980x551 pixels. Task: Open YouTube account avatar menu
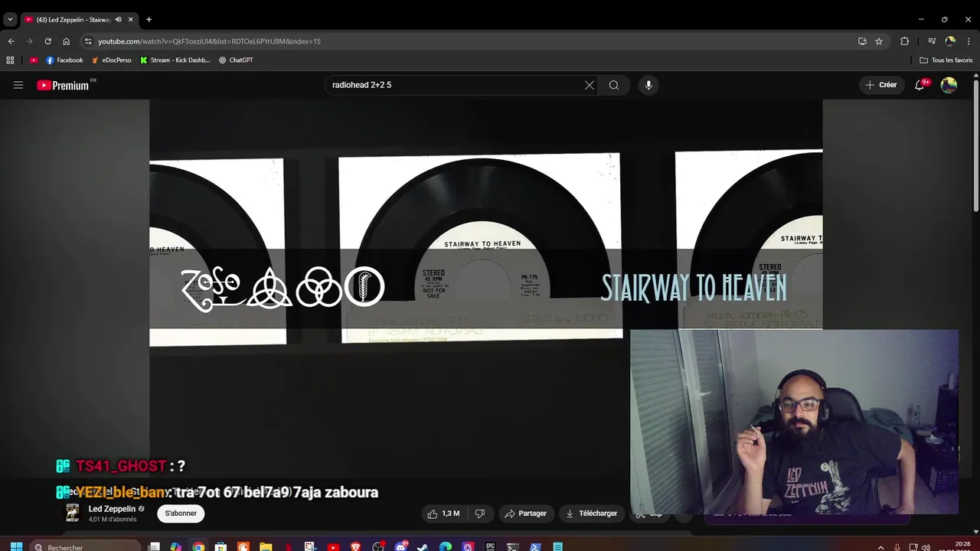(949, 85)
